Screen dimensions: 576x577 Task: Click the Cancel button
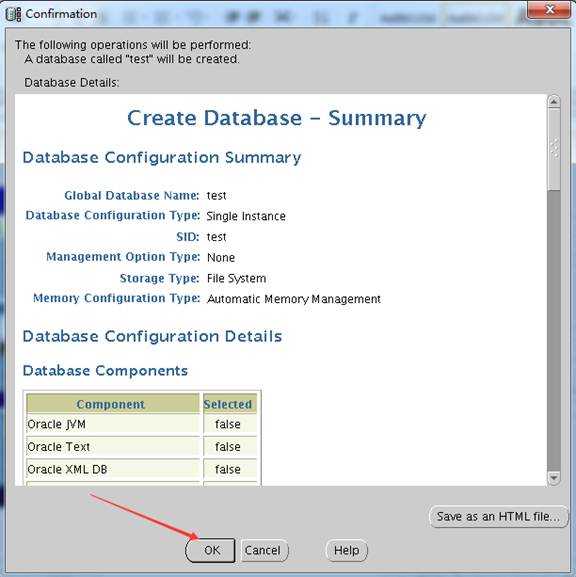pos(263,550)
